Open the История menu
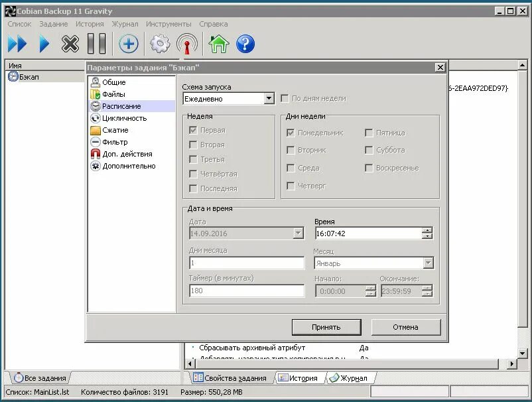Viewport: 532px width, 402px height. coord(90,24)
